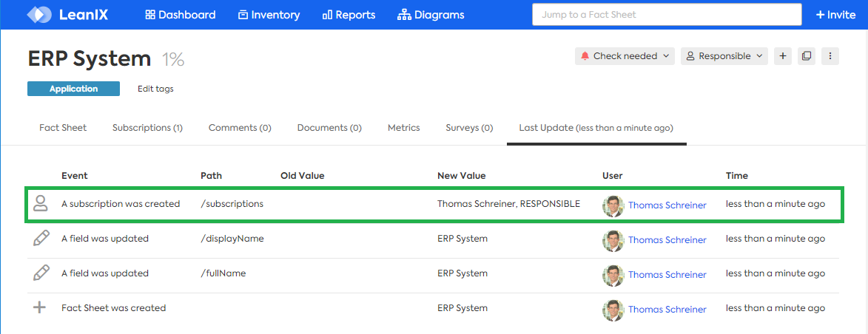Click the ERP System title
Image resolution: width=868 pixels, height=334 pixels.
(x=89, y=58)
